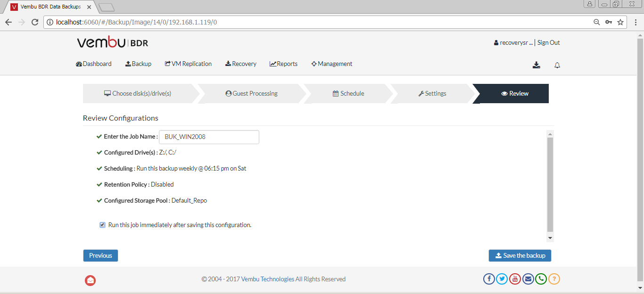Go to Guest Processing step
Image resolution: width=644 pixels, height=294 pixels.
tap(252, 94)
